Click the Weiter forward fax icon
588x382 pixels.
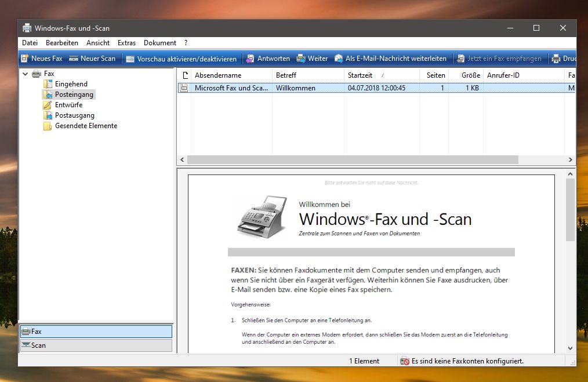click(x=301, y=59)
